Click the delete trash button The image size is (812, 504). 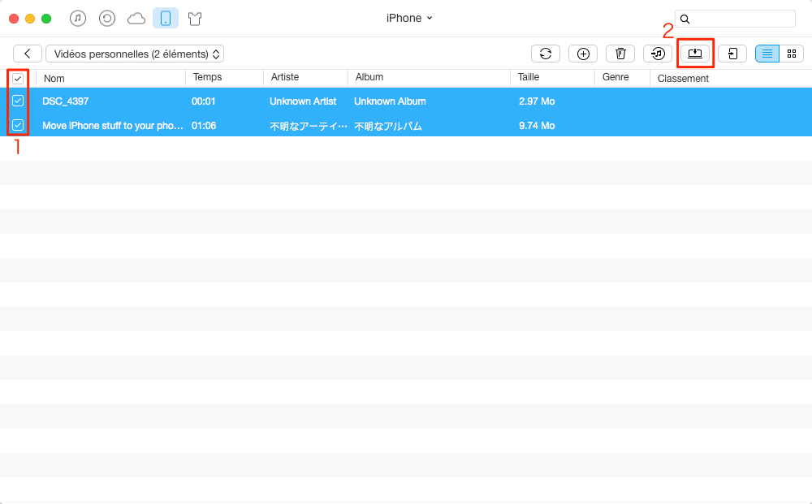[620, 54]
